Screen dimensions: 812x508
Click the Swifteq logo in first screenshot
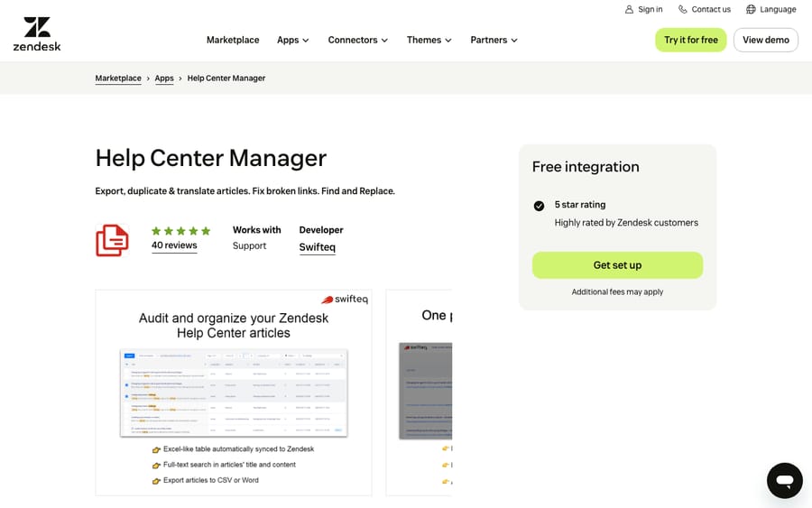[345, 300]
